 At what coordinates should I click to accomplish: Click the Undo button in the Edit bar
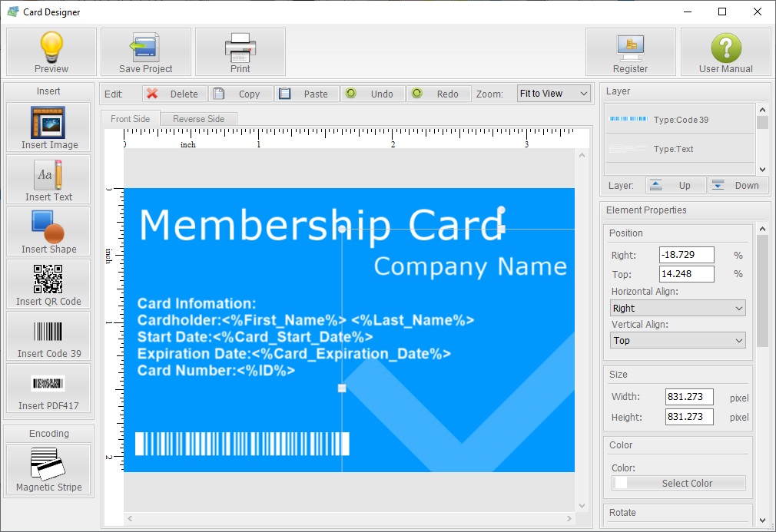coord(373,93)
